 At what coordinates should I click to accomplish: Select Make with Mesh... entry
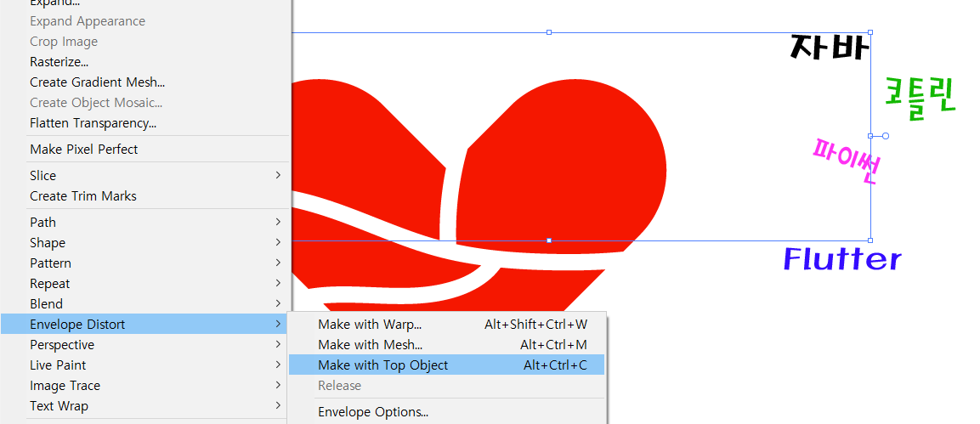(446, 345)
